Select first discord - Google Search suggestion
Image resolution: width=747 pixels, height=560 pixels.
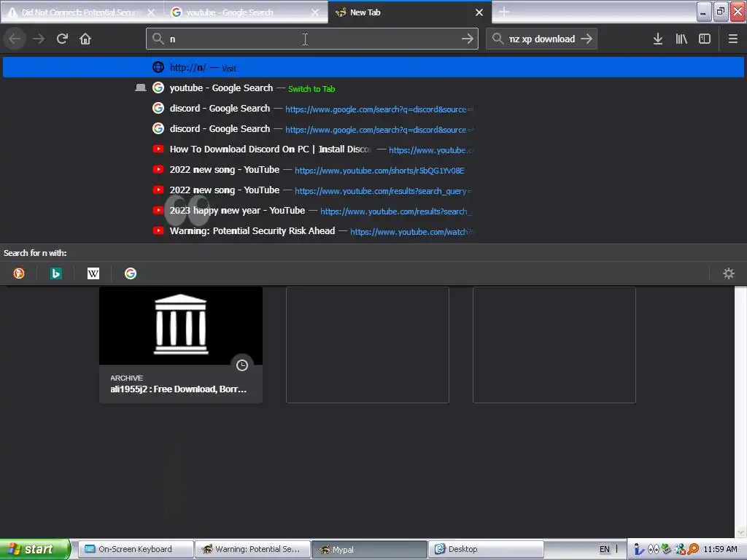[x=373, y=109]
